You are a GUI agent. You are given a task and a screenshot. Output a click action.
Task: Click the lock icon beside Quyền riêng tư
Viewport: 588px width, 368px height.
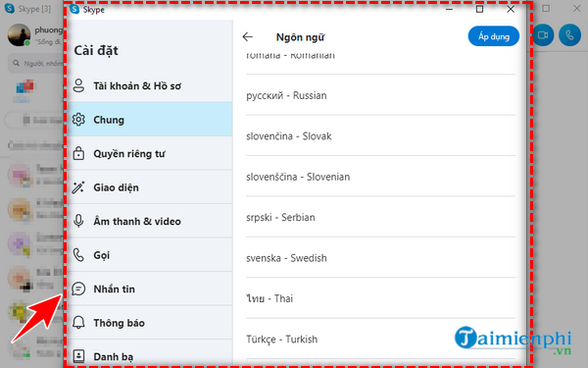(x=78, y=153)
